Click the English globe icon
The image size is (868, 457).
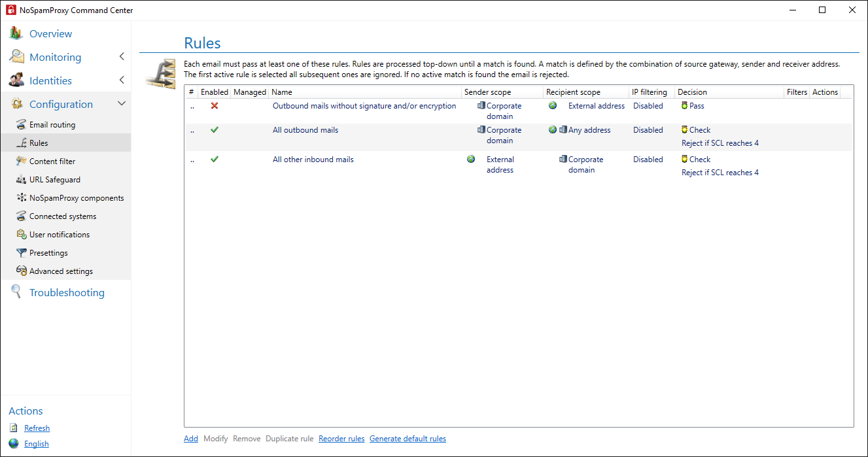pyautogui.click(x=14, y=443)
